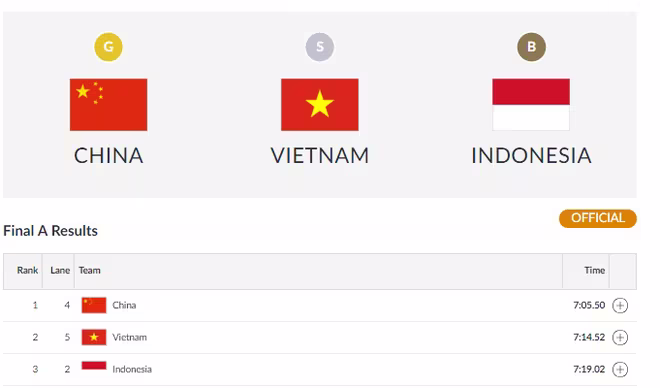
Task: Click the small Vietnam flag in results
Action: coord(94,337)
